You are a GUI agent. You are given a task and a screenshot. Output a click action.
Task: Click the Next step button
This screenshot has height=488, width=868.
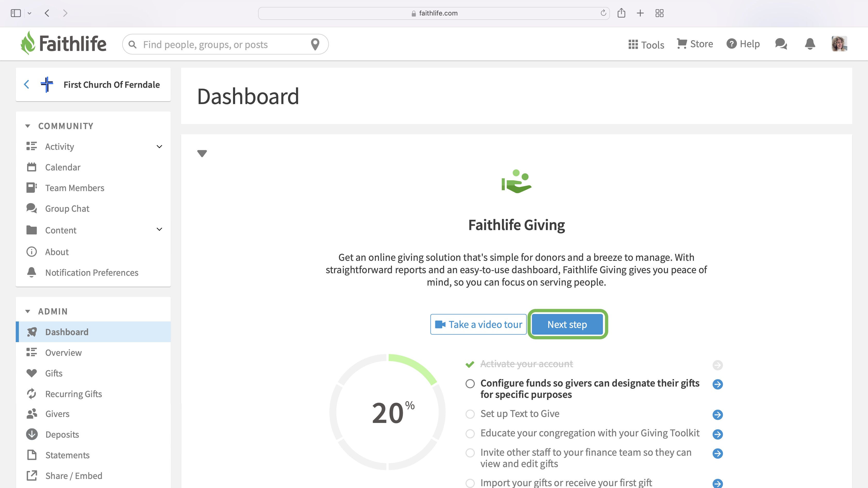tap(568, 324)
